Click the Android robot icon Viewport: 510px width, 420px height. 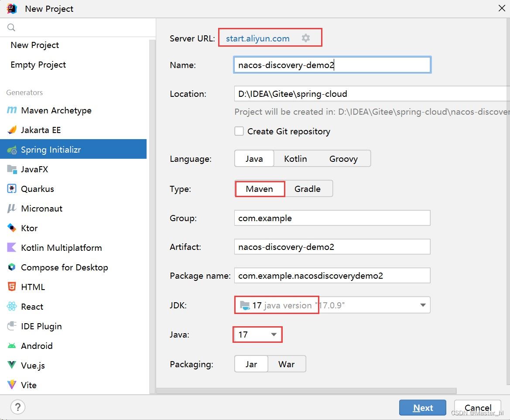[x=12, y=346]
